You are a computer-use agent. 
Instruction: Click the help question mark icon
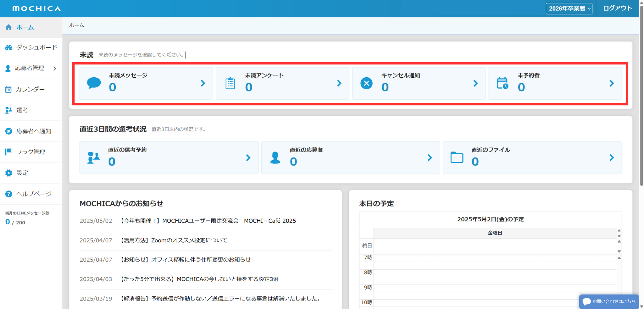tap(8, 194)
